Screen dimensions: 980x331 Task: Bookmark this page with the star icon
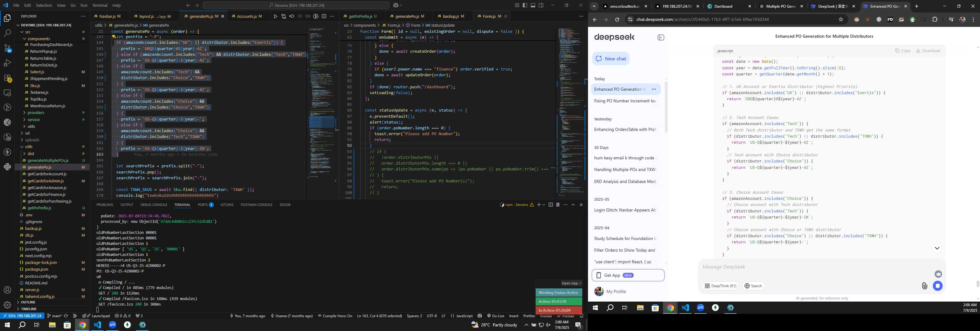coord(841,19)
